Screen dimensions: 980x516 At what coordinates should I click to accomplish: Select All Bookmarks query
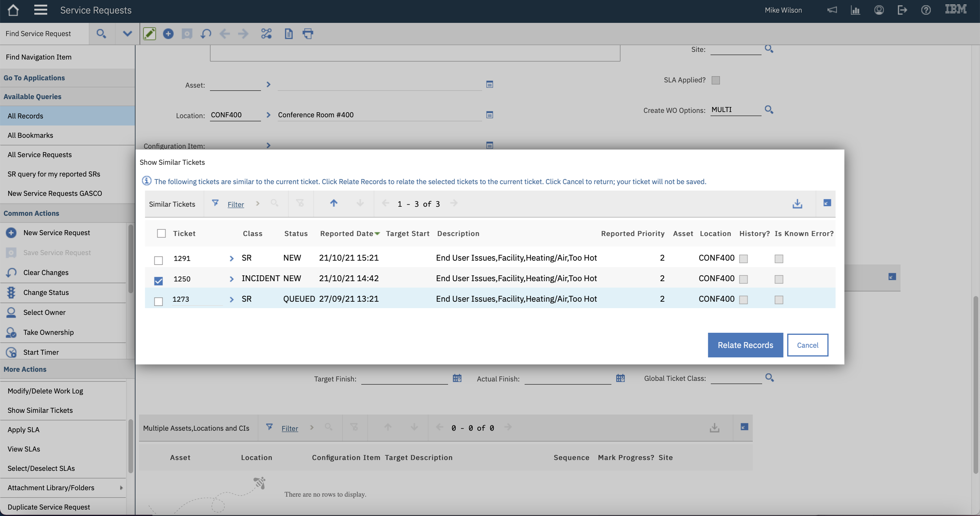30,135
